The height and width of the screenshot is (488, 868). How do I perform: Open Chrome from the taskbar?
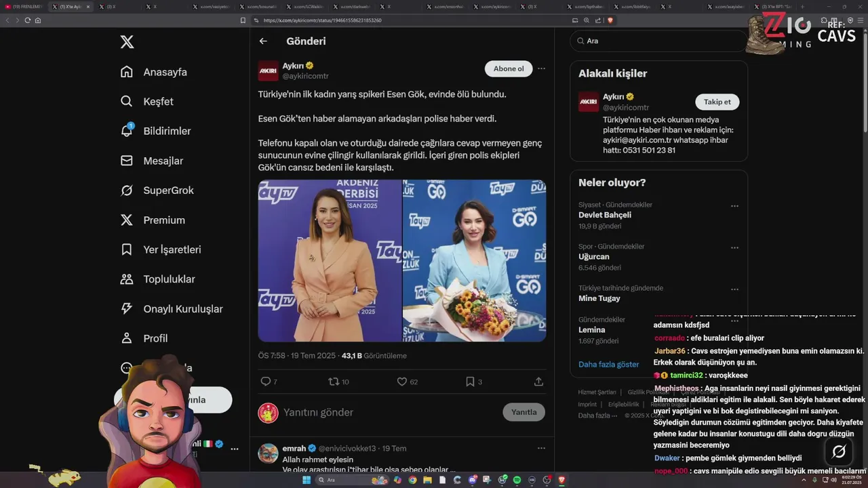pos(412,480)
